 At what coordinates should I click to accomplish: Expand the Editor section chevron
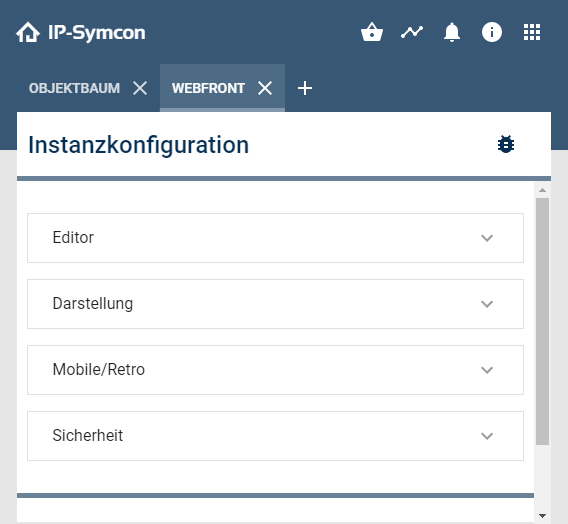coord(487,238)
